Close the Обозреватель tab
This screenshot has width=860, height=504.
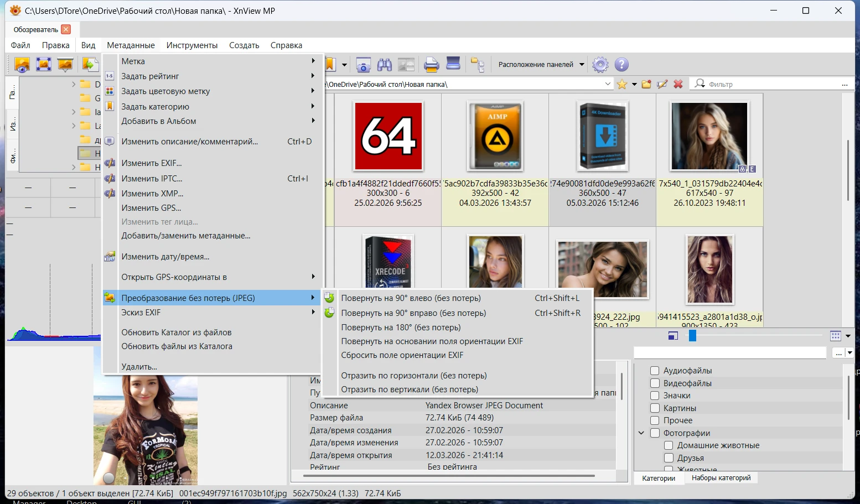pyautogui.click(x=66, y=29)
